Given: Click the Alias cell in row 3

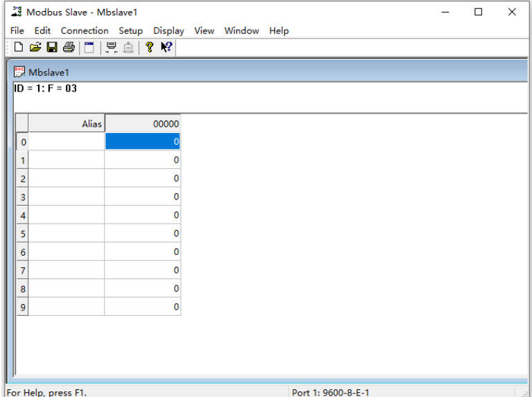Looking at the screenshot, I should pyautogui.click(x=66, y=197).
